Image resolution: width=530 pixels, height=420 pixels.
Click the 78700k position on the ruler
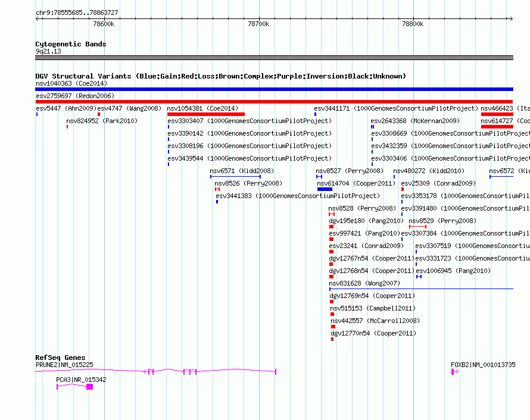(x=258, y=24)
